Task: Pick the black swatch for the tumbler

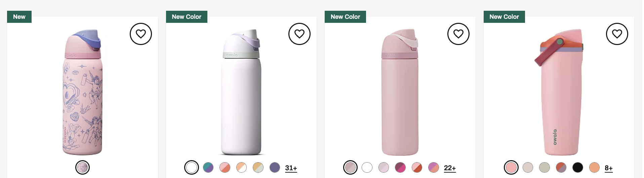Action: click(578, 167)
